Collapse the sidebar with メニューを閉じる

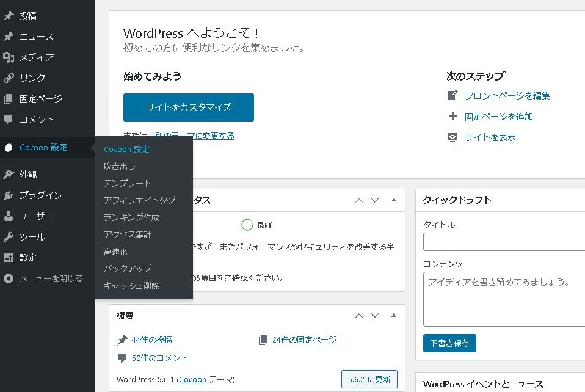[x=43, y=278]
